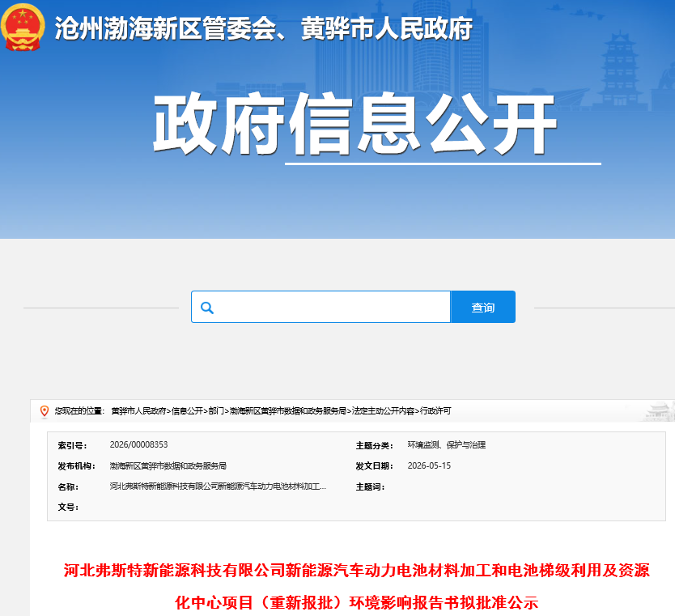
Task: Click truncated name 河北弗斯特新能源科技有限公司新能源汽车...
Action: click(218, 486)
